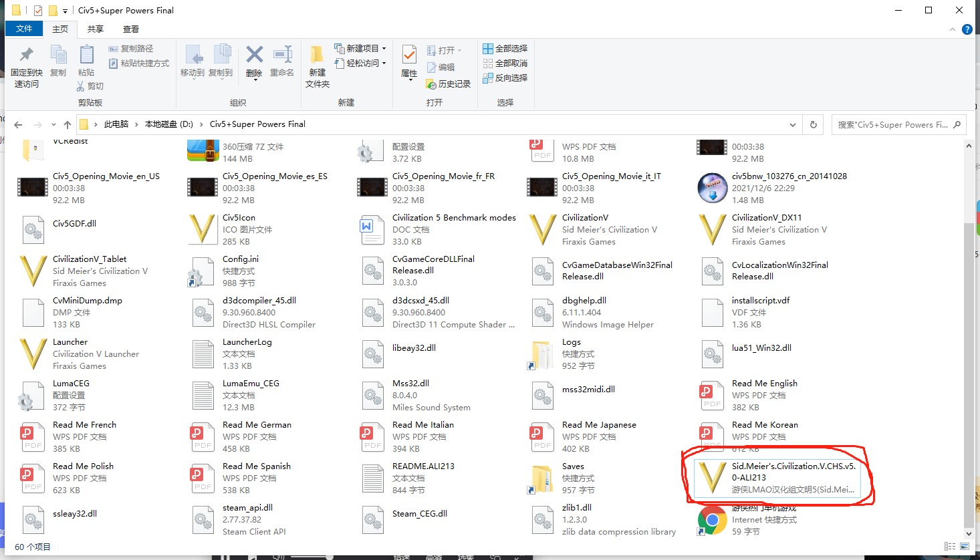Viewport: 980px width, 560px height.
Task: Click the Open (打开) ribbon button
Action: tap(444, 50)
